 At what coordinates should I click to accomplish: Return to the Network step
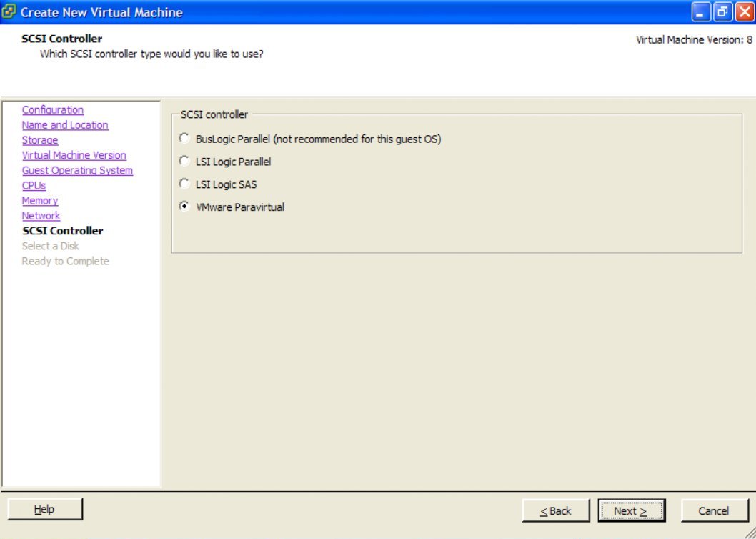(x=41, y=216)
